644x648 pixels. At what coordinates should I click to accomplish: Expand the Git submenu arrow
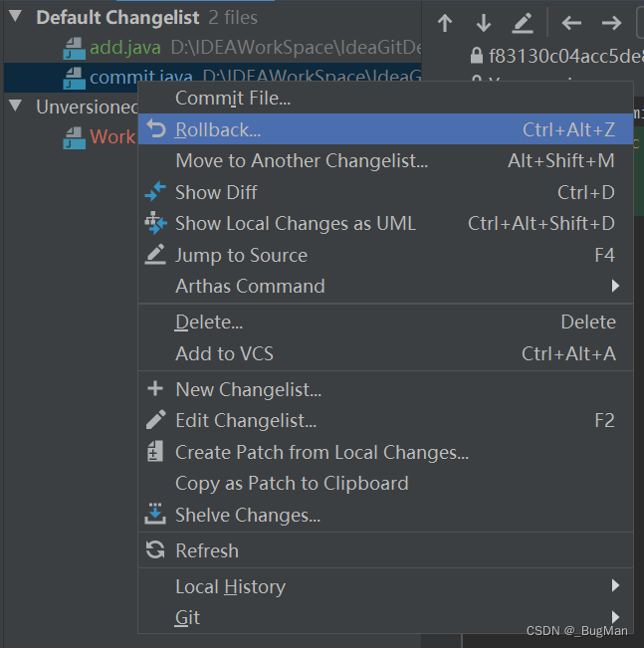(x=615, y=616)
